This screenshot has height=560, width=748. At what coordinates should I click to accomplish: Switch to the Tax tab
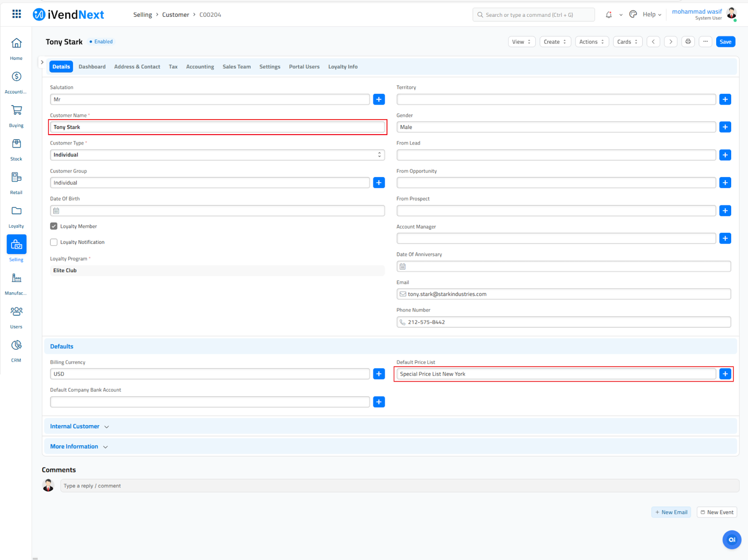(x=173, y=67)
